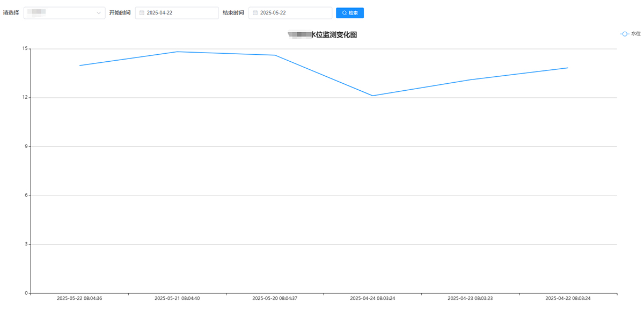Click the 水位 legend circle marker
This screenshot has width=644, height=311.
(x=625, y=34)
